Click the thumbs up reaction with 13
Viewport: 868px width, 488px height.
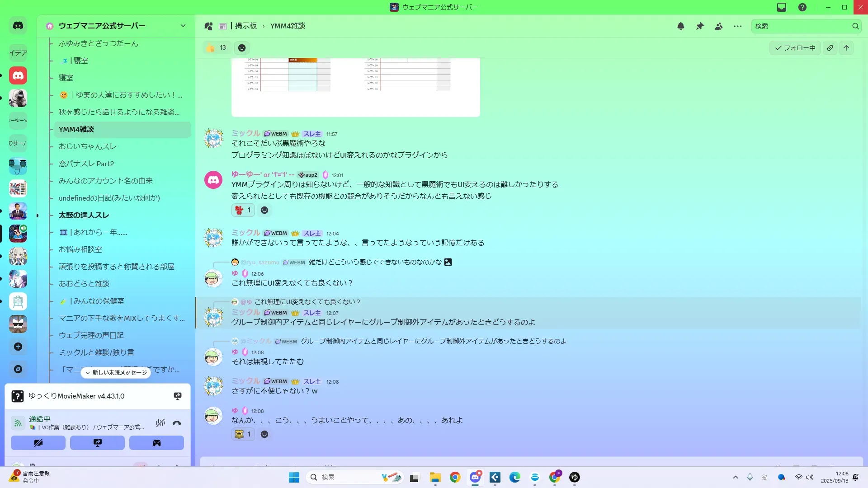coord(216,48)
